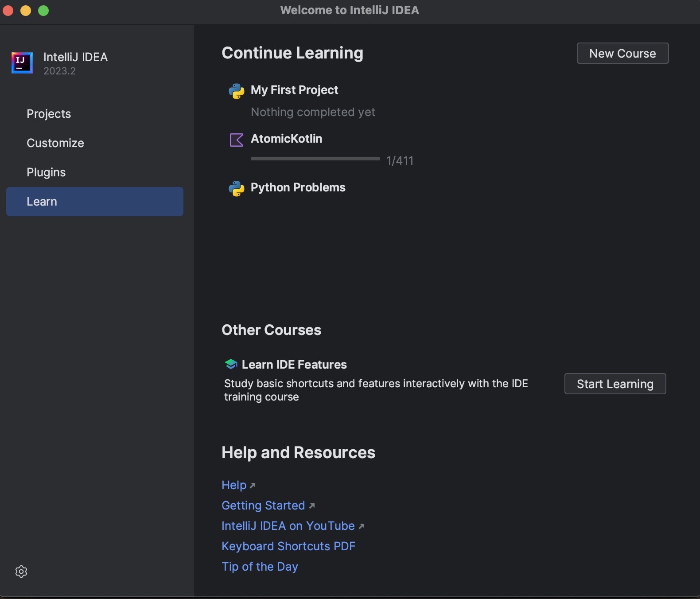Go to the Plugins tab

pos(95,172)
